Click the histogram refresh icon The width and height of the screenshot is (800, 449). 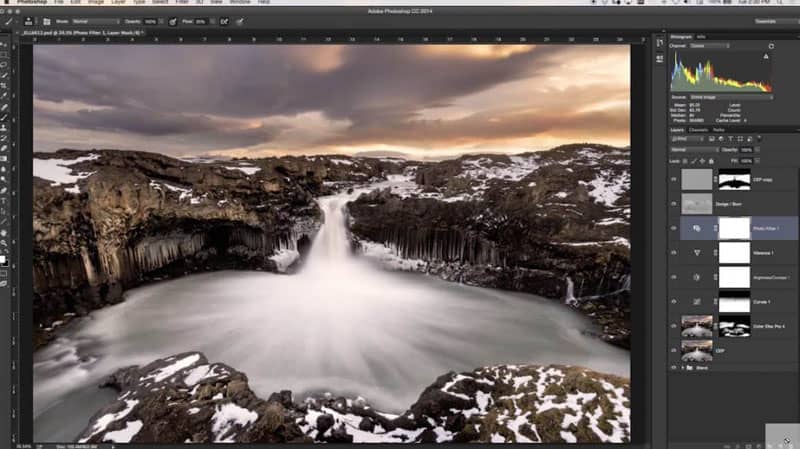(770, 46)
